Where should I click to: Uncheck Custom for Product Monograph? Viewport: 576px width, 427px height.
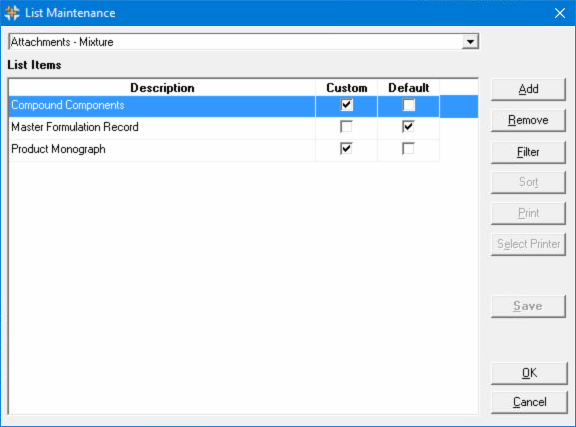346,149
